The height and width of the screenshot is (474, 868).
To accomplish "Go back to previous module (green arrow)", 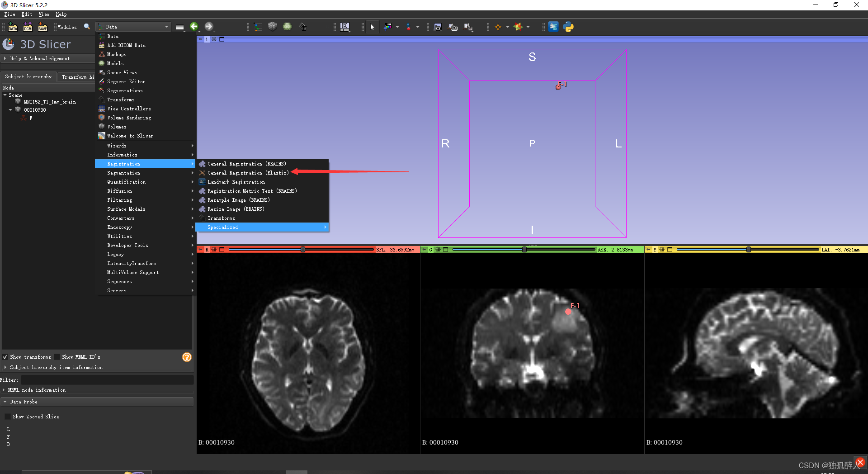I will tap(194, 27).
